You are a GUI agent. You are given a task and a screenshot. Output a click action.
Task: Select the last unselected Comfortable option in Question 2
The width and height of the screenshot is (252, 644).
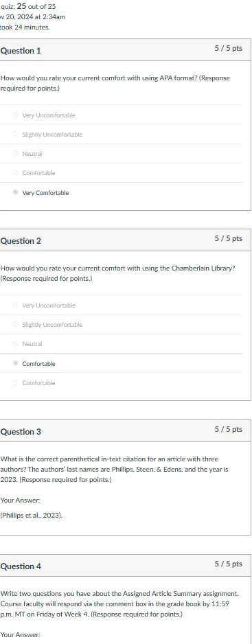16,383
